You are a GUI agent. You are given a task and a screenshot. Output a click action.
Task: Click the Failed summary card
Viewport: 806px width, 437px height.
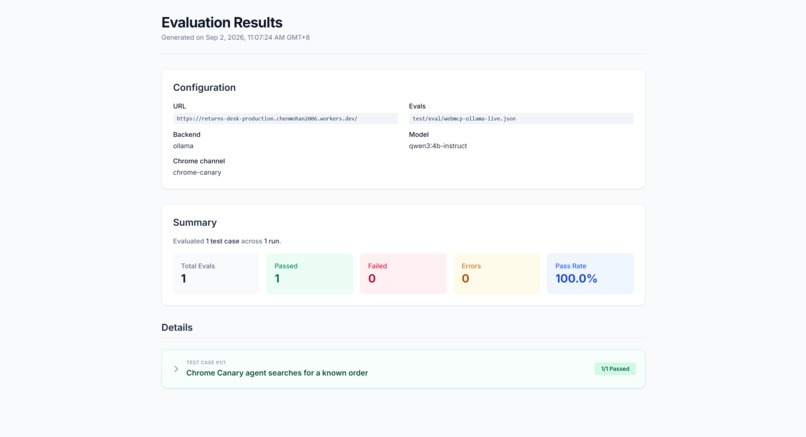coord(403,274)
